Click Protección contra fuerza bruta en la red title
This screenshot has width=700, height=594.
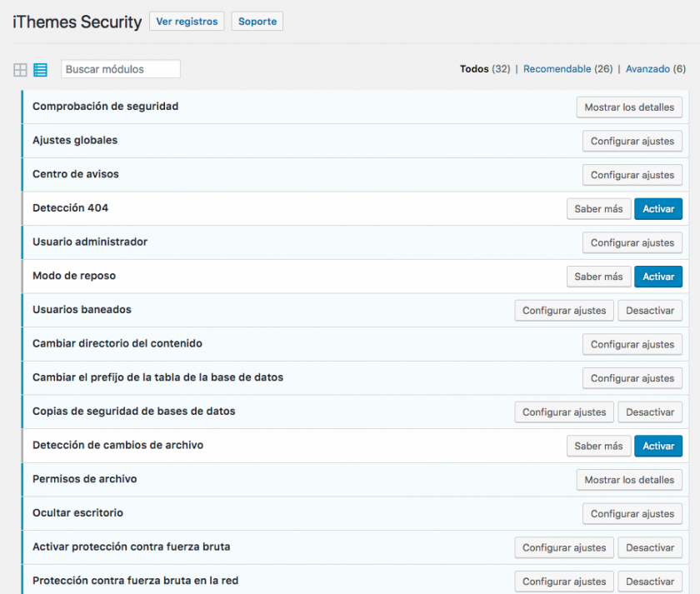pyautogui.click(x=135, y=581)
